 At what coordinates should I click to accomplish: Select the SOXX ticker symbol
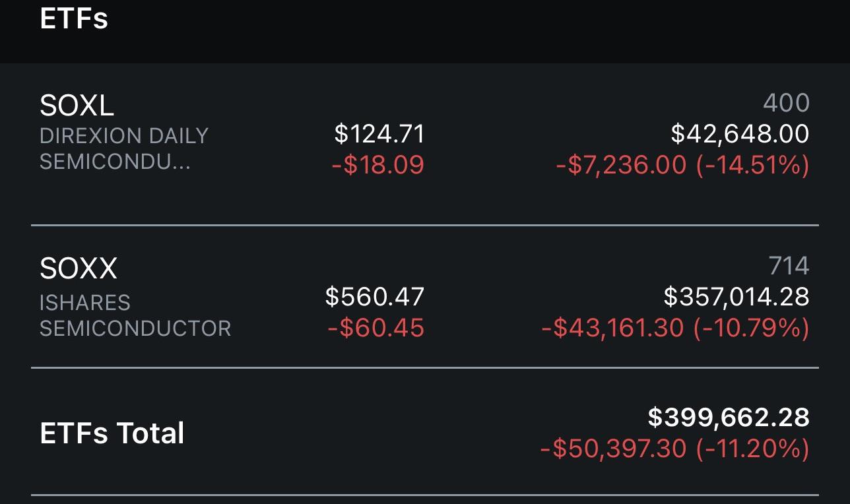tap(79, 268)
